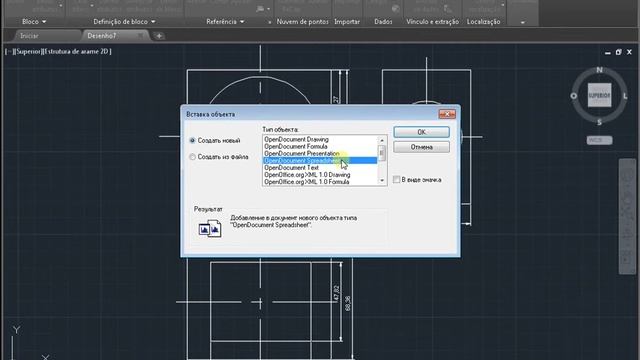The height and width of the screenshot is (360, 640).
Task: Click the 68,36 dimension text
Action: 348,303
